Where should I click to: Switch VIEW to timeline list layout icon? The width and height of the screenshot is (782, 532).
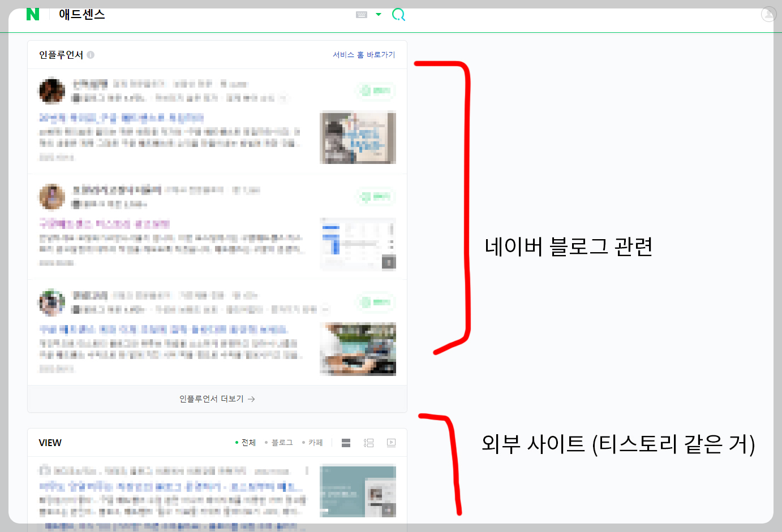coord(369,443)
